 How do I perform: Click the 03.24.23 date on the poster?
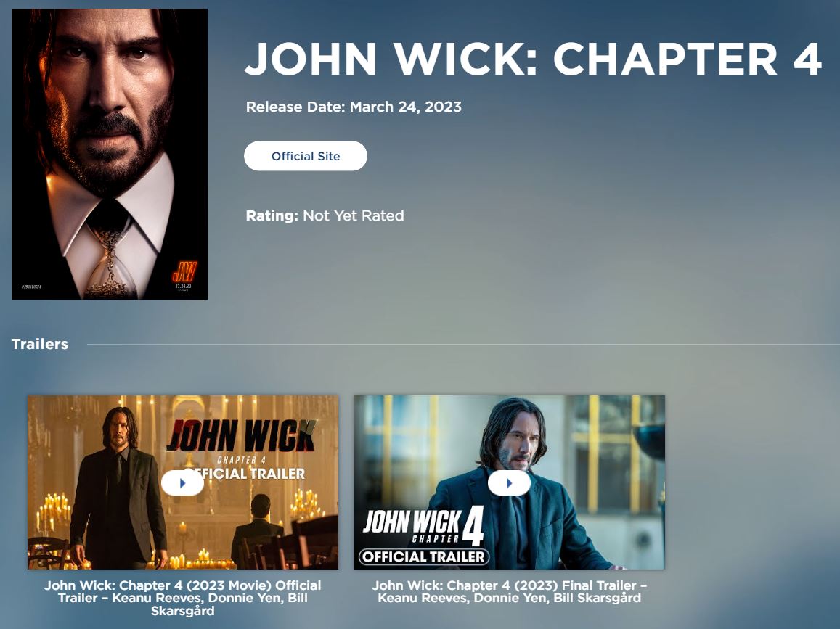pos(183,286)
